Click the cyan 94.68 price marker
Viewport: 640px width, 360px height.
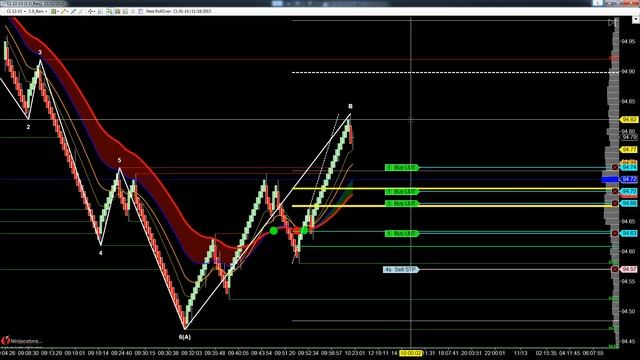pos(629,203)
